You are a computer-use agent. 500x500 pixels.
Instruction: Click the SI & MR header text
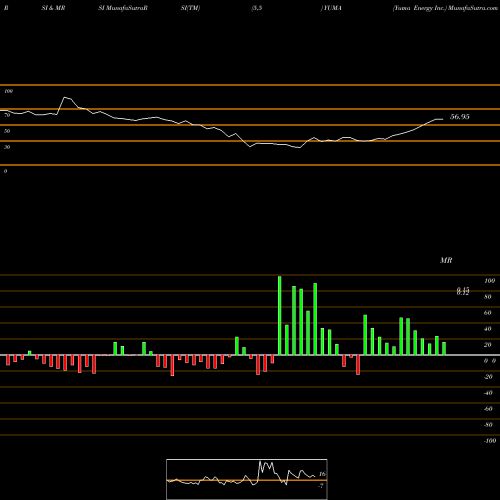click(53, 8)
